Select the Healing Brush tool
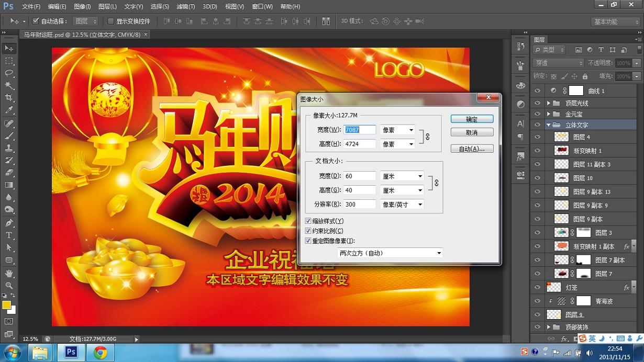Viewport: 644px width, 362px height. pos(9,123)
